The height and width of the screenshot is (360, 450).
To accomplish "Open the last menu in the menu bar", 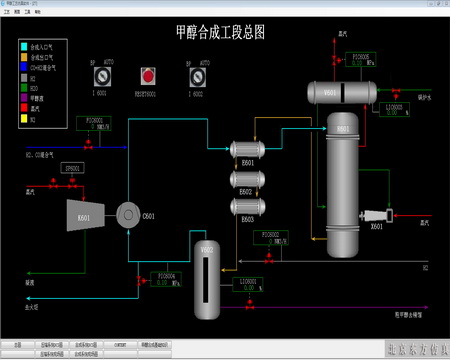I will coord(38,12).
